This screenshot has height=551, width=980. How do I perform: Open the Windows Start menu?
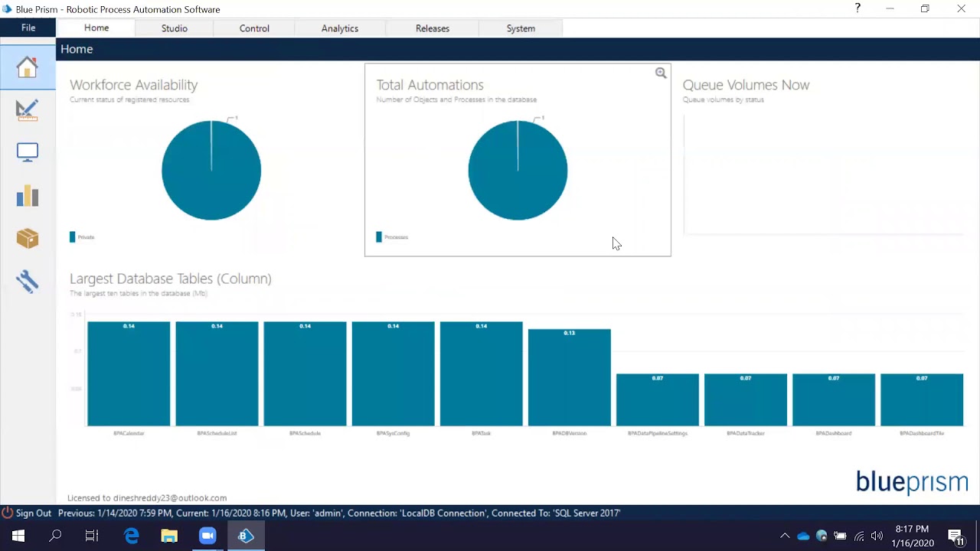click(x=18, y=536)
